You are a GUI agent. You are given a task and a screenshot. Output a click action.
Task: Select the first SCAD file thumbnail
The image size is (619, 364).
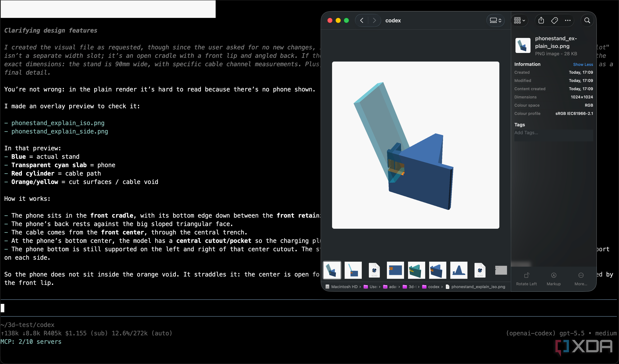[x=374, y=270]
